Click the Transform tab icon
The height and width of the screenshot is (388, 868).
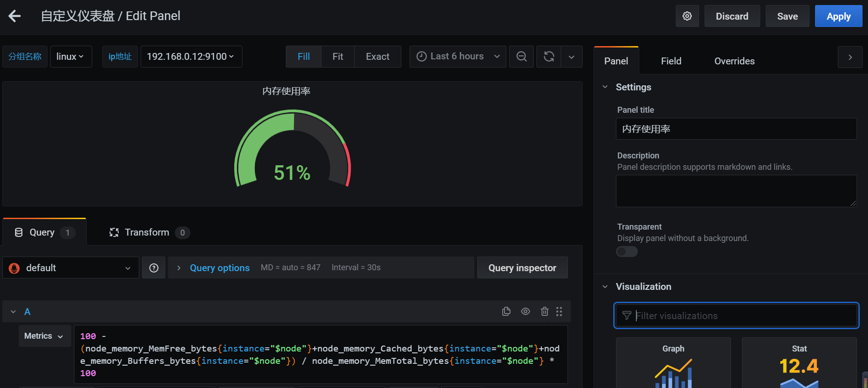pyautogui.click(x=114, y=232)
